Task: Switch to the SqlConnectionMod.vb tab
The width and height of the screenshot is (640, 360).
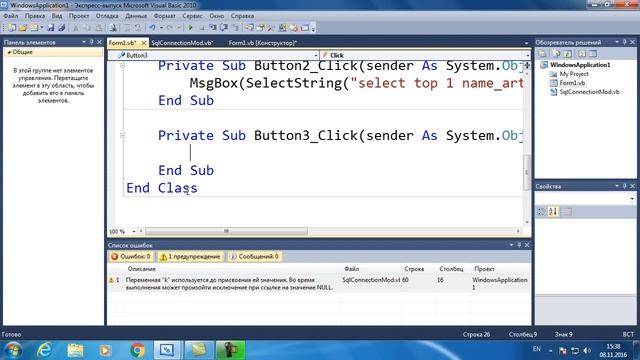Action: 182,43
